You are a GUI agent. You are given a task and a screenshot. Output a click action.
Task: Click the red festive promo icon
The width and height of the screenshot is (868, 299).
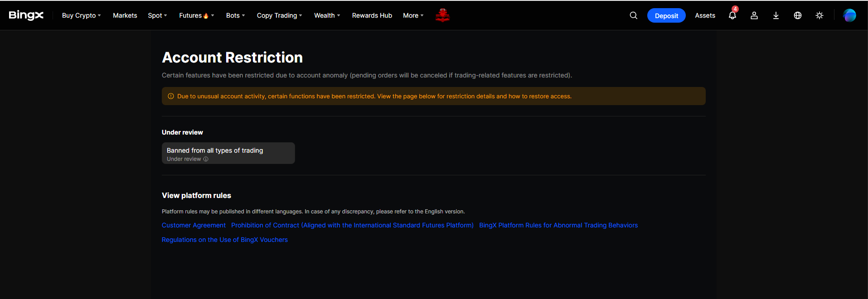(442, 15)
